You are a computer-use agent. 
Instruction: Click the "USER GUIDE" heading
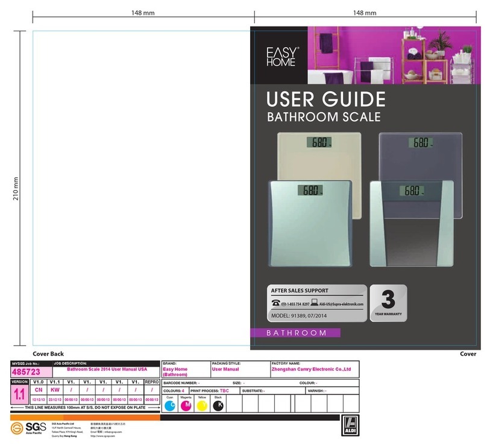point(326,99)
